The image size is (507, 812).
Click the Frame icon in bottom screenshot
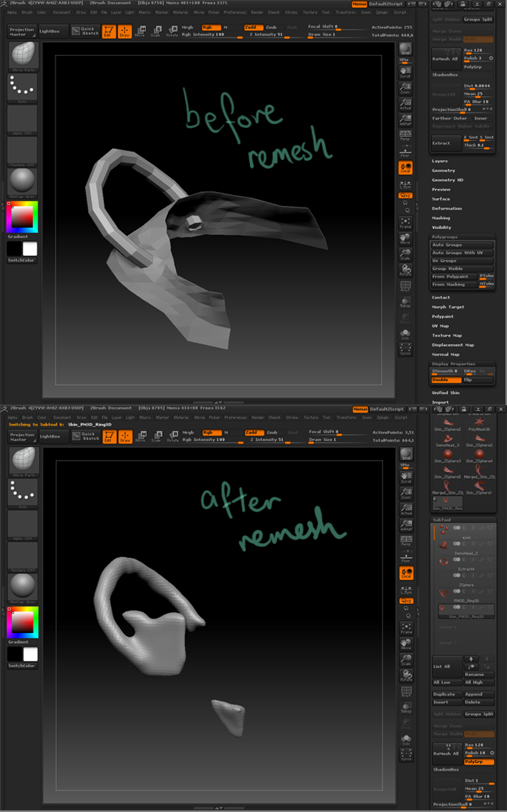tap(405, 628)
